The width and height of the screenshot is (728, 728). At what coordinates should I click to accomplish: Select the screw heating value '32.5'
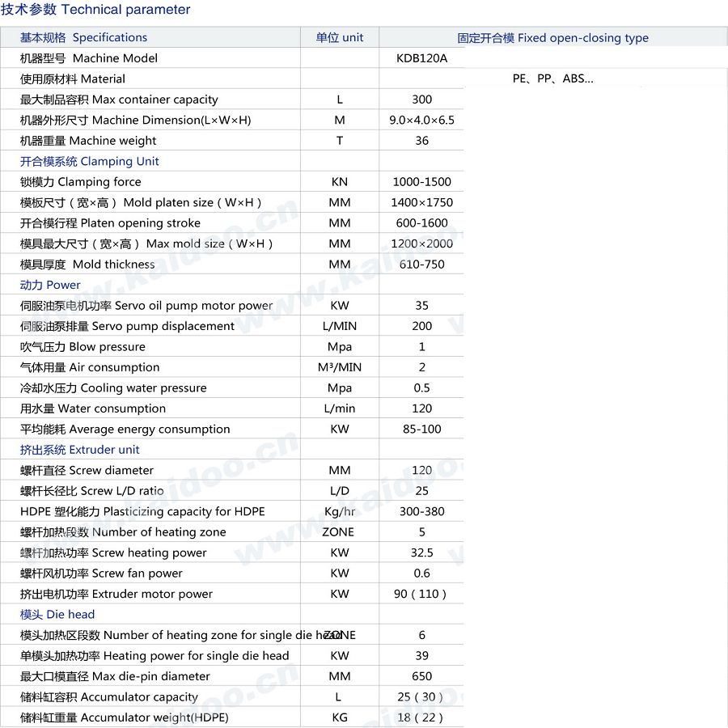[x=421, y=552]
